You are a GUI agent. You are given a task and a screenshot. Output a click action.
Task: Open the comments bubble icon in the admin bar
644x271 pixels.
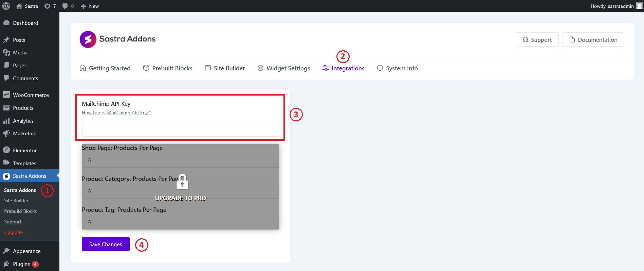click(x=65, y=6)
